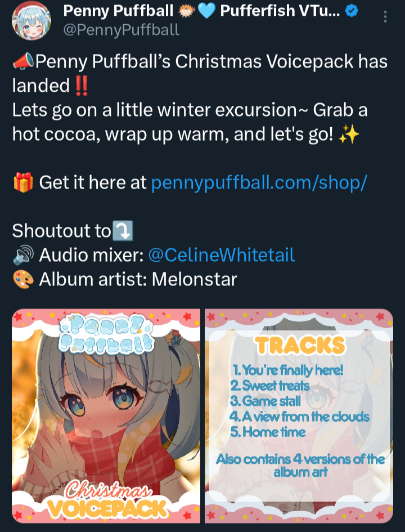Click the gift box emoji
This screenshot has width=405, height=532.
coord(23,182)
